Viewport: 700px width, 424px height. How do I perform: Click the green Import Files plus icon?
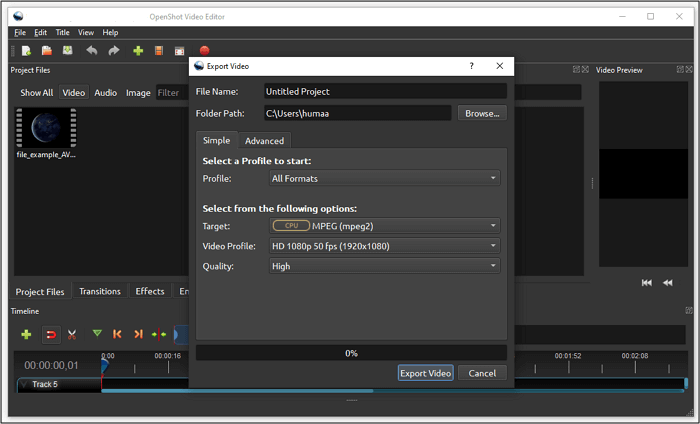click(x=138, y=50)
